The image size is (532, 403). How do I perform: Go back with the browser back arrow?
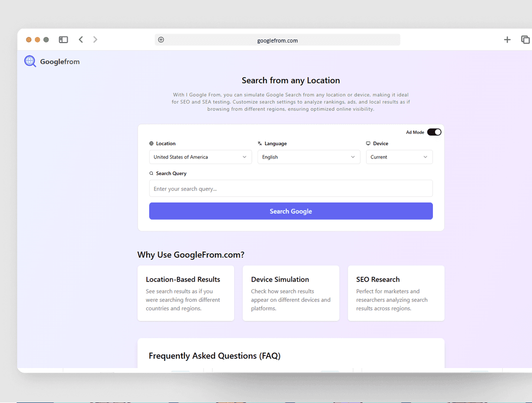point(81,39)
